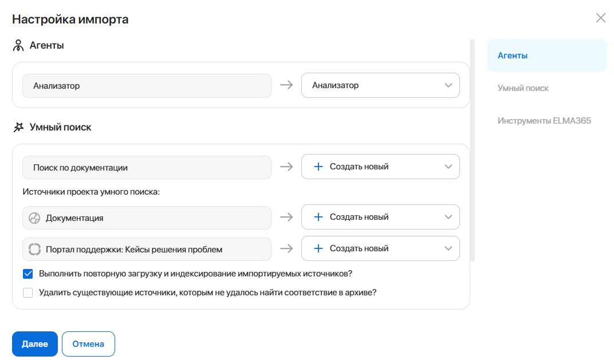This screenshot has width=614, height=364.
Task: Go to Инструменты ELMA365 section
Action: point(544,121)
